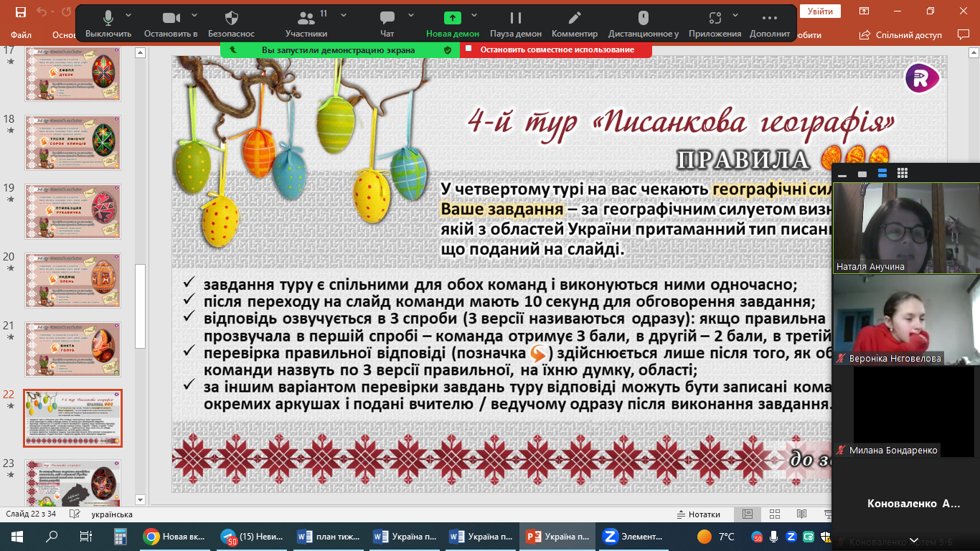Viewport: 980px width, 551px height.
Task: Switch to Word document план тижня
Action: coord(328,536)
